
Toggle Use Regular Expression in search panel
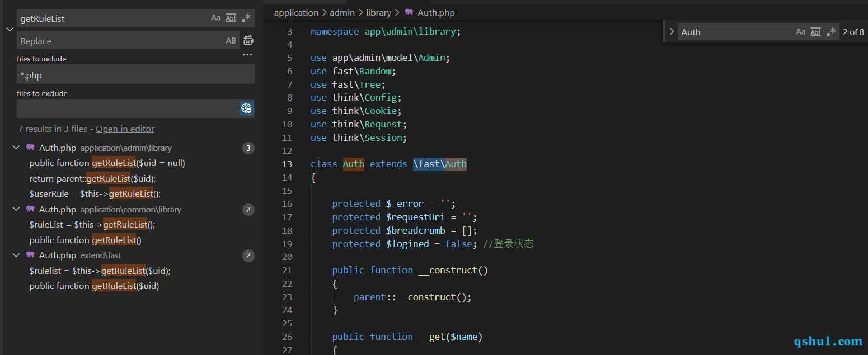[x=246, y=18]
